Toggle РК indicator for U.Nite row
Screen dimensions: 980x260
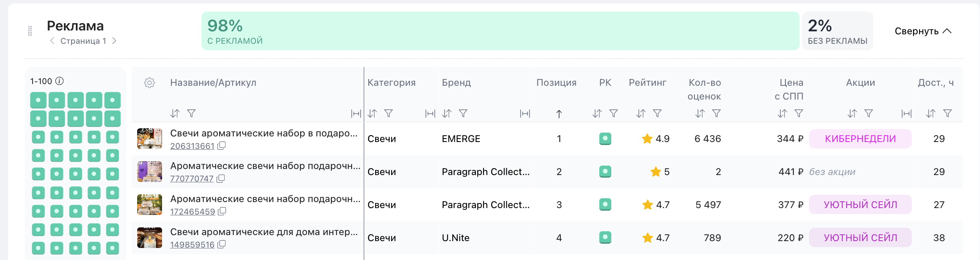pyautogui.click(x=605, y=237)
